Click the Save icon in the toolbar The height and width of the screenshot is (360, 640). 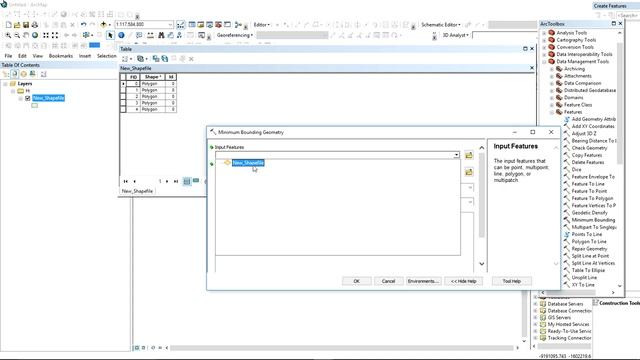click(26, 25)
